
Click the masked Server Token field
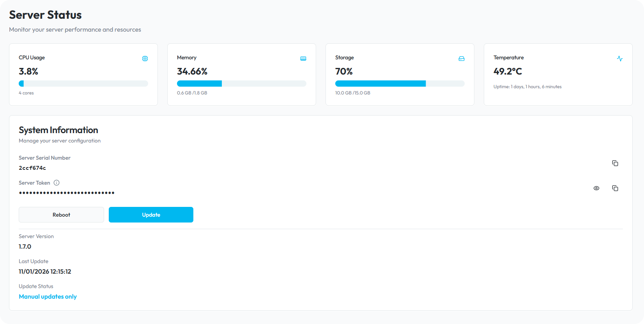tap(67, 193)
